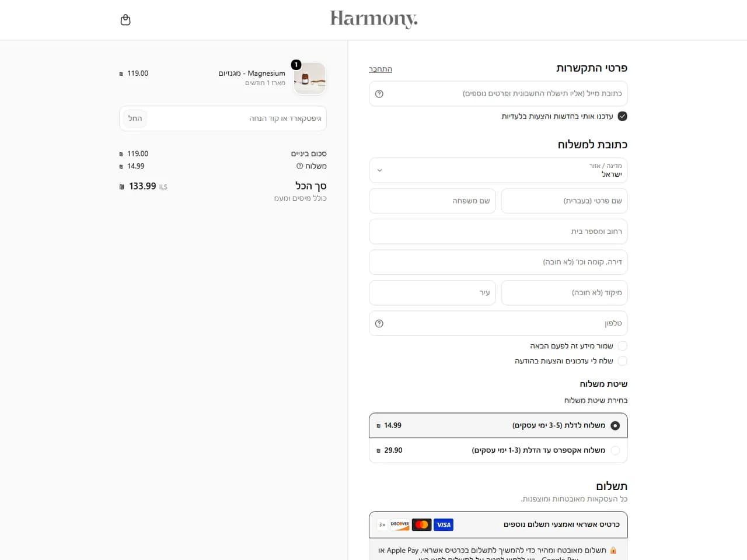Check 'שמור מידע זה לפעם הבאה' checkbox

click(622, 346)
